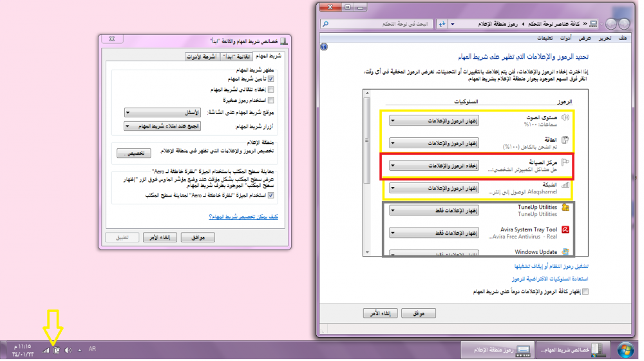Click the refresh icon beside the address bar
Image resolution: width=644 pixels, height=361 pixels.
(442, 24)
